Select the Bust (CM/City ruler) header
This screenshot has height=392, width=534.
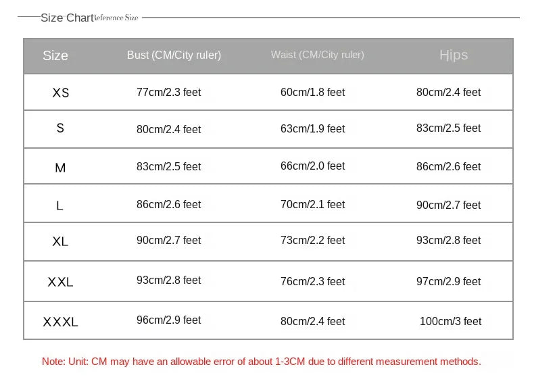pyautogui.click(x=174, y=55)
